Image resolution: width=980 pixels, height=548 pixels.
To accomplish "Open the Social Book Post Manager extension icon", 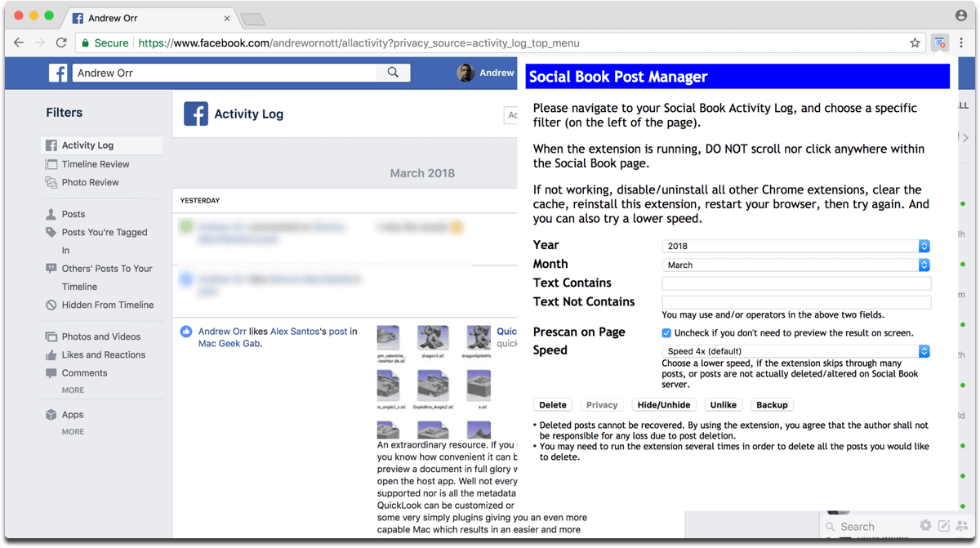I will pos(940,42).
